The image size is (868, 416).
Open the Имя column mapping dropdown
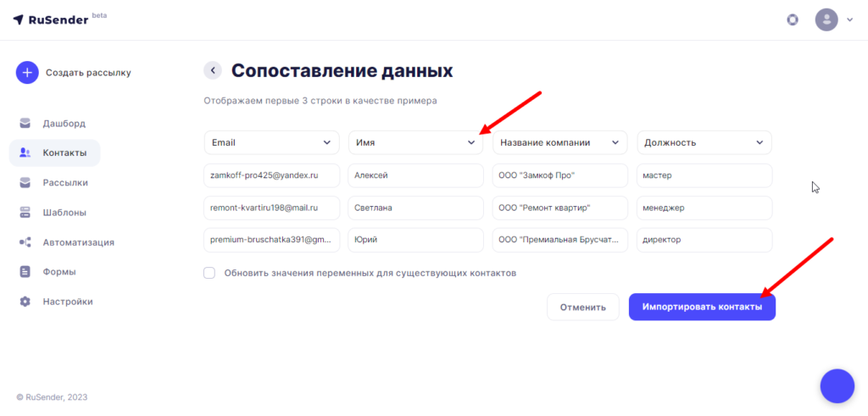[x=415, y=142]
